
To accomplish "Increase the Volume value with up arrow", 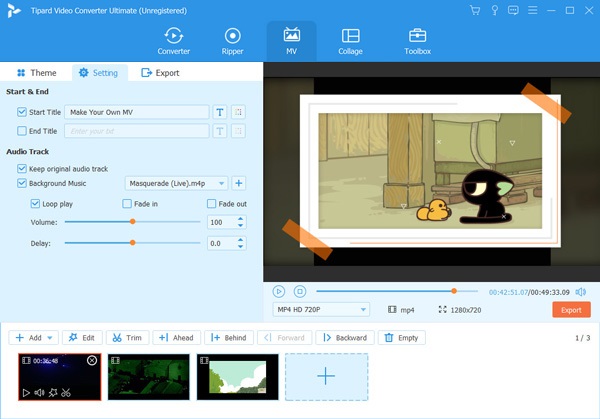I will click(x=240, y=219).
